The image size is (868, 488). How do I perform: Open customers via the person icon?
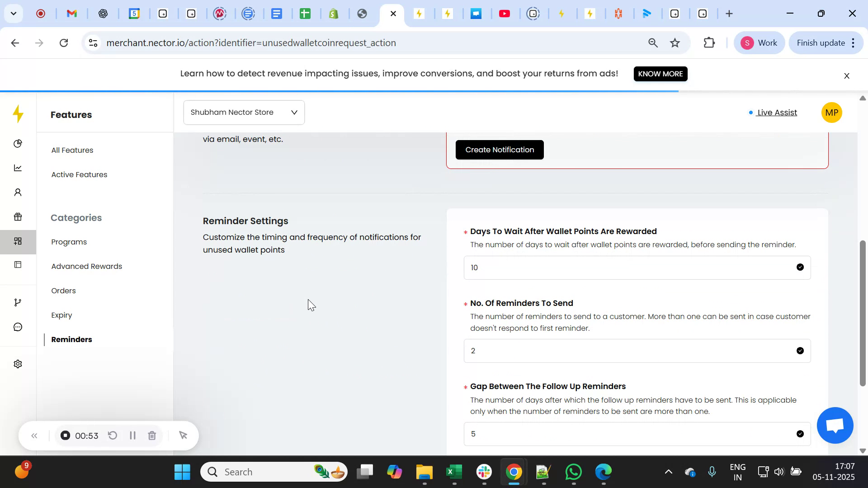coord(18,192)
